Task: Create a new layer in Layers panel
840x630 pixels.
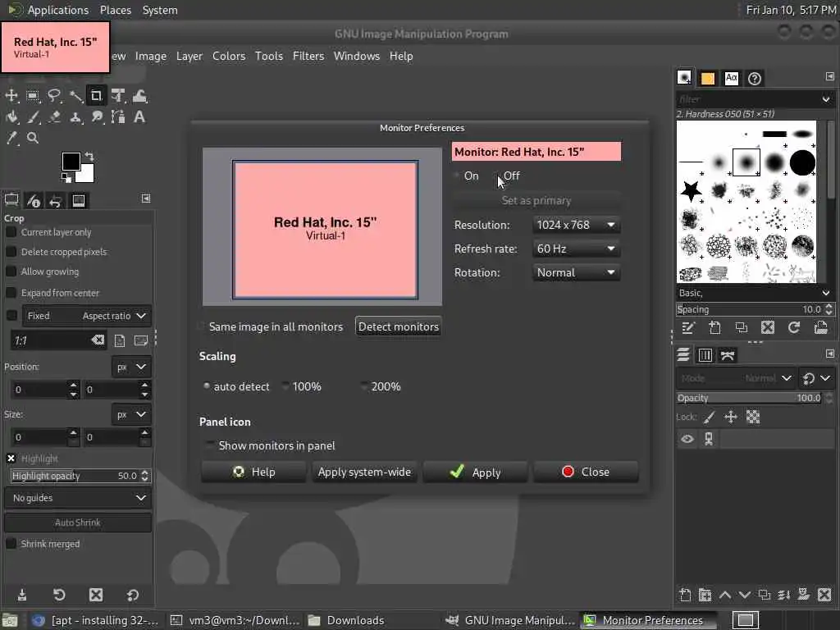Action: click(685, 595)
